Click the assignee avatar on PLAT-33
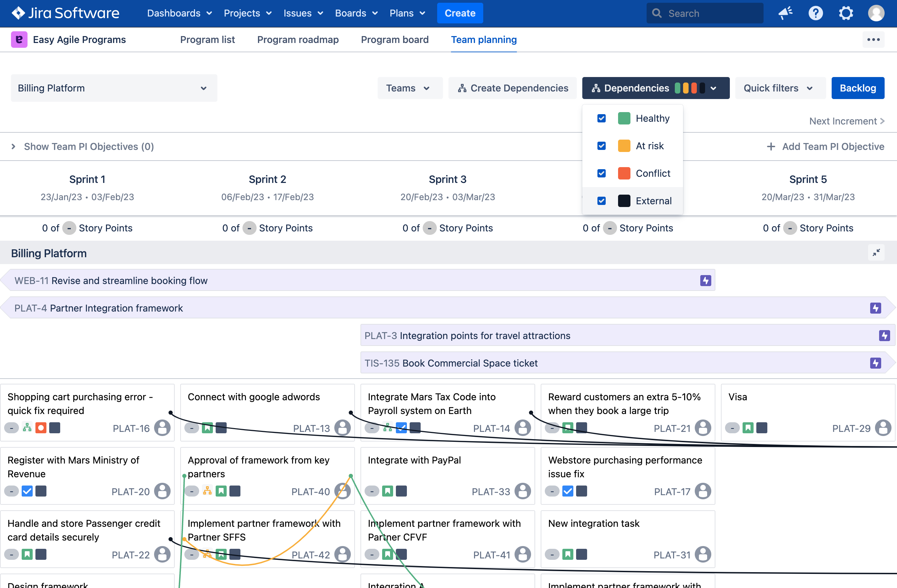 [523, 491]
